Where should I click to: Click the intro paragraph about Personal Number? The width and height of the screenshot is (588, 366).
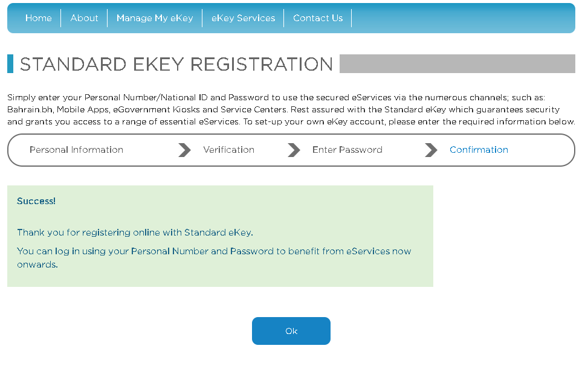coord(291,109)
